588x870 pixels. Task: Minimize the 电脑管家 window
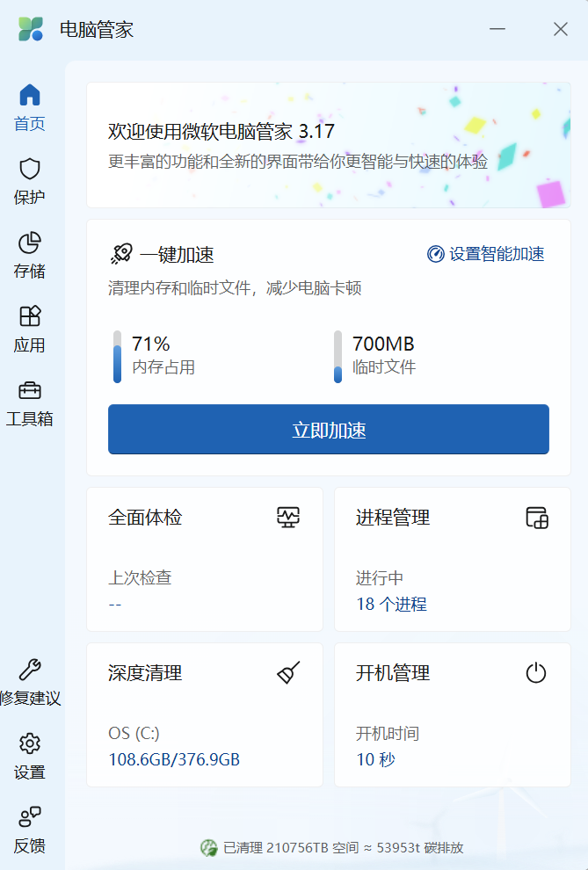[497, 29]
